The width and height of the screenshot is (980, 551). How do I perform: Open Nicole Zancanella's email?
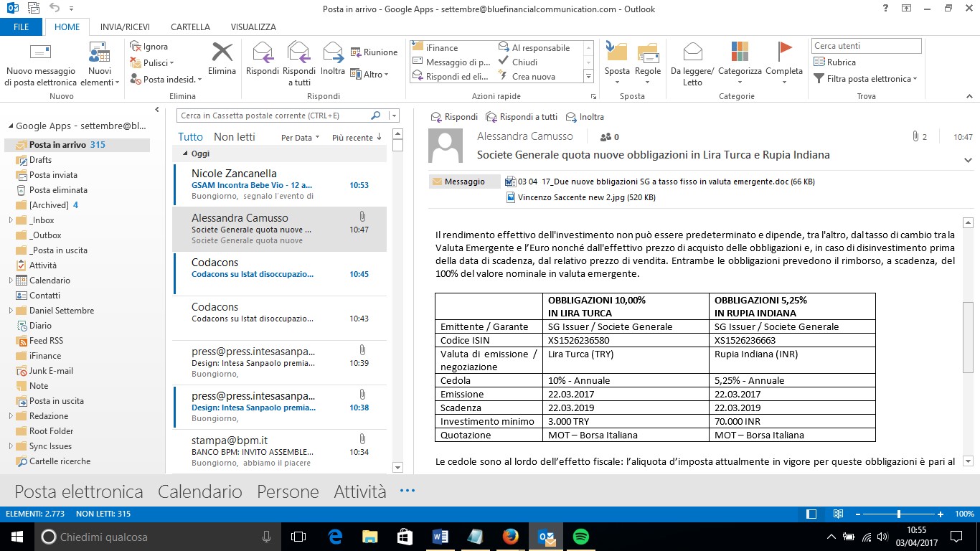tap(280, 184)
